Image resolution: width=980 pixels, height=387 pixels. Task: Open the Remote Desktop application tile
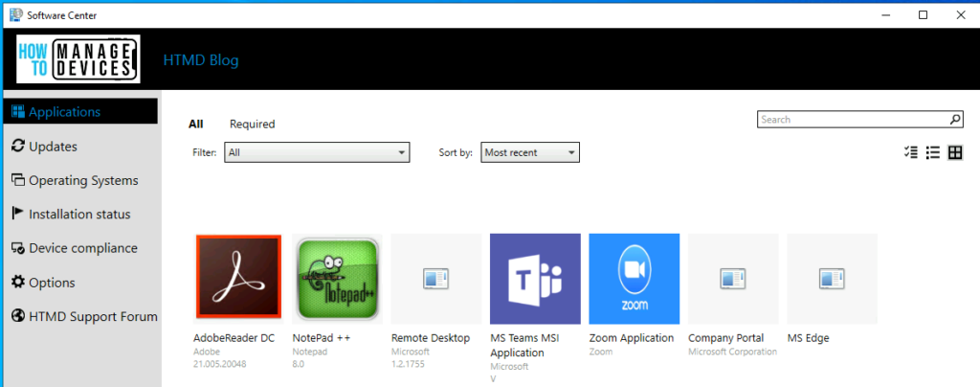pos(436,279)
